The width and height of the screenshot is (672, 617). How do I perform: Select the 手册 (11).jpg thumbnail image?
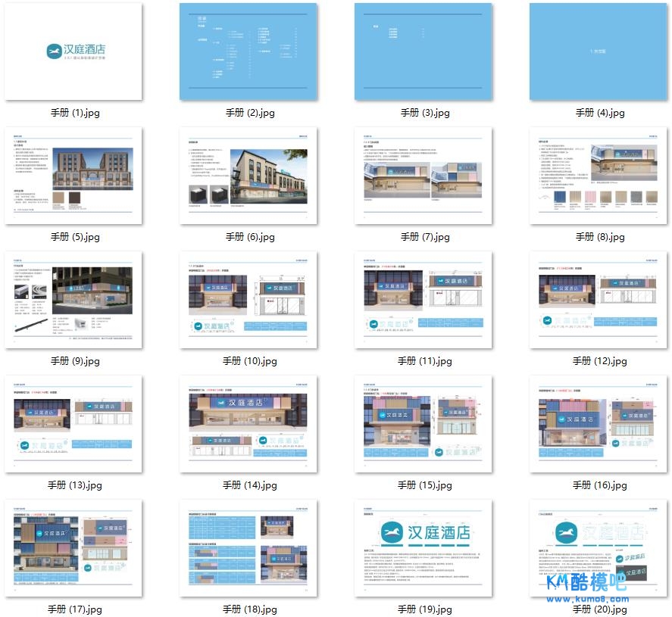[424, 300]
